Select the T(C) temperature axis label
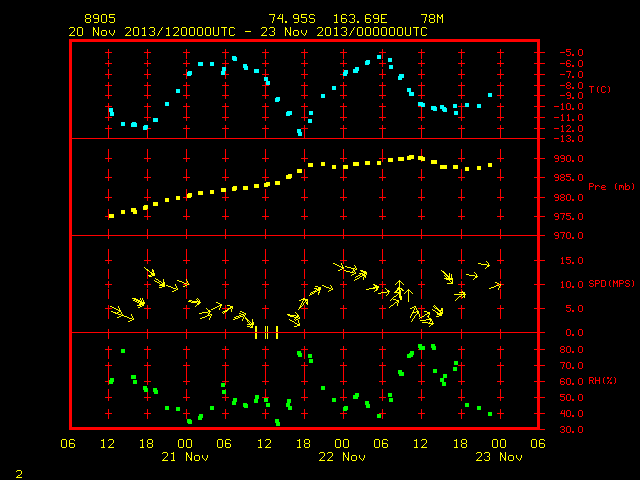 600,89
